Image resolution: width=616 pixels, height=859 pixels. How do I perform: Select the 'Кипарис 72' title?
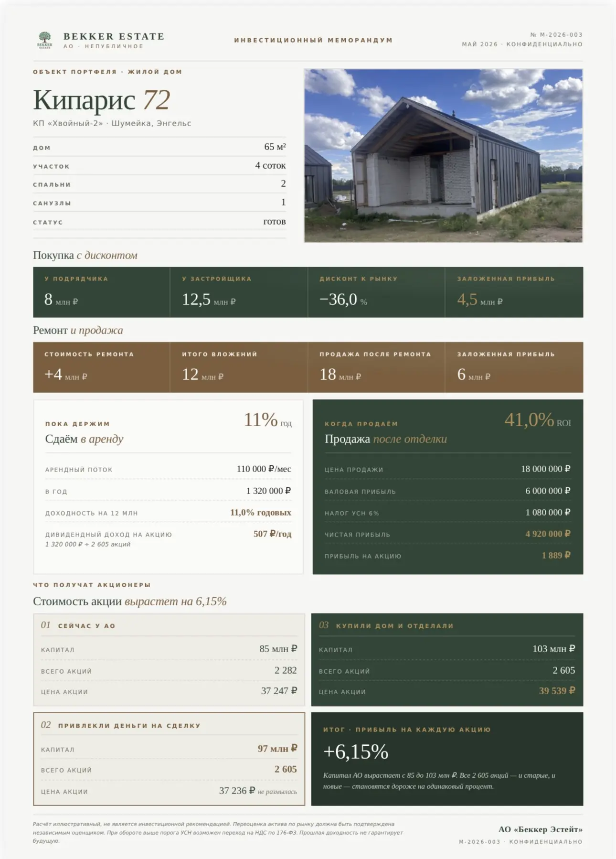click(101, 100)
